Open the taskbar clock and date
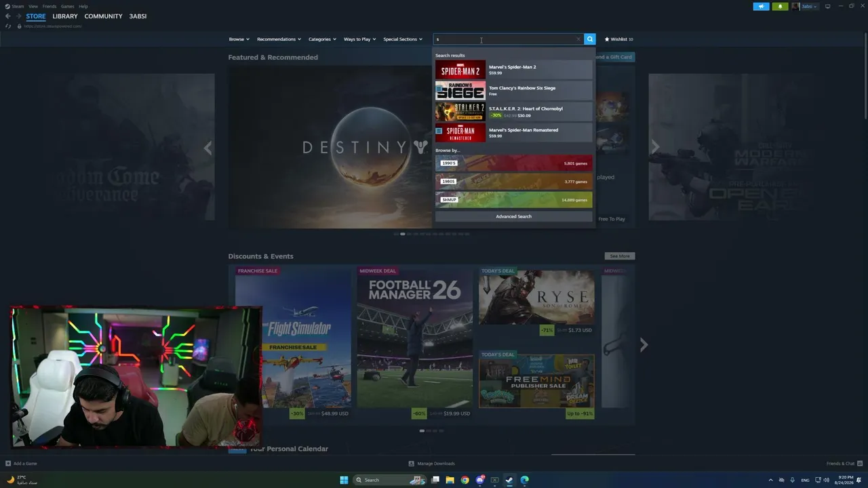 click(845, 480)
